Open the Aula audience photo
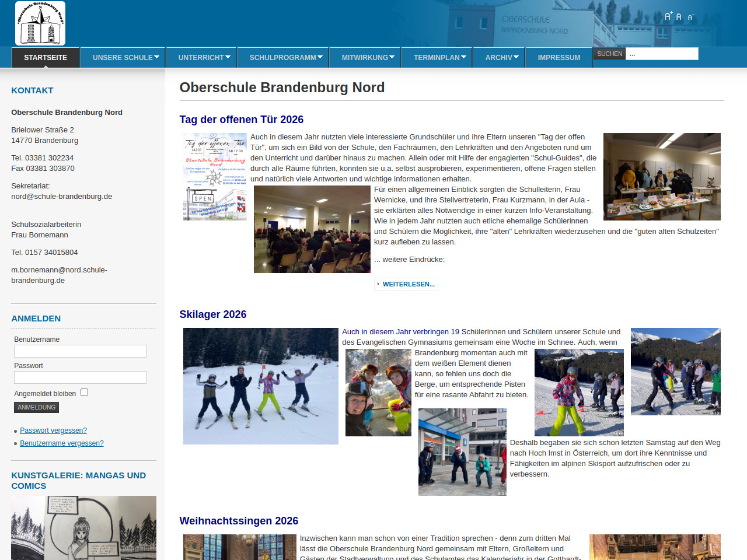Viewport: 747px width, 560px height. tap(312, 229)
